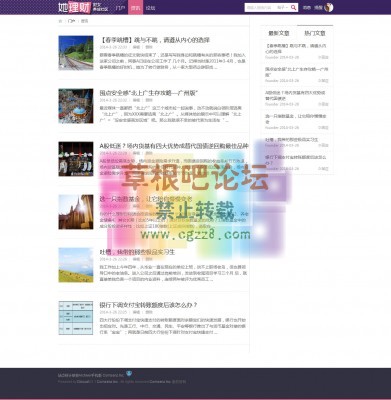Image resolution: width=391 pixels, height=400 pixels.
Task: Open sidebar link 吐槽 极品实习生
Action: [292, 140]
